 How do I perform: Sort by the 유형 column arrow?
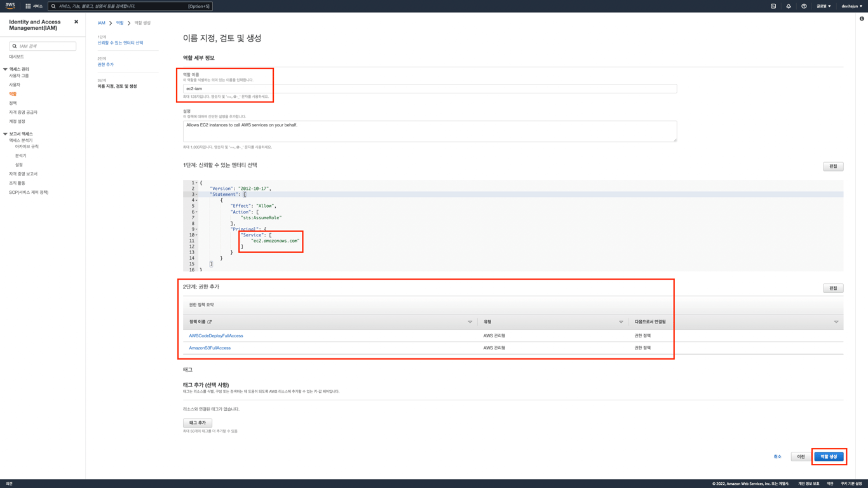621,322
